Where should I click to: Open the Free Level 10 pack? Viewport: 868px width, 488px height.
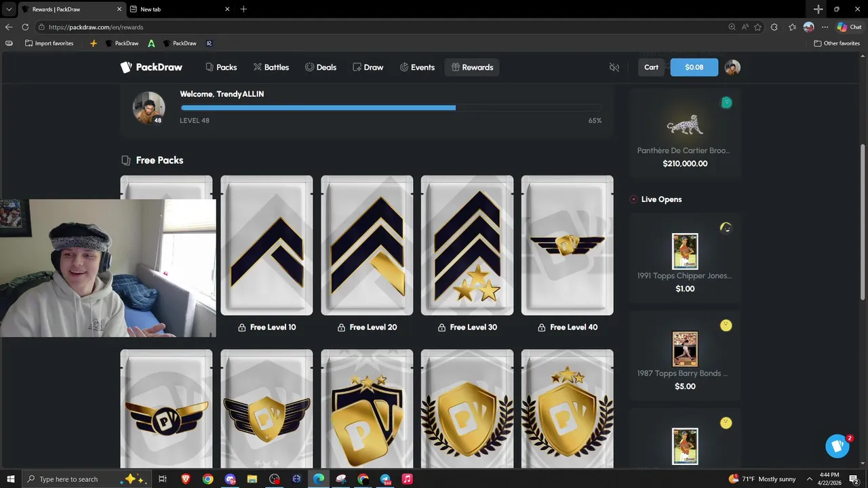pos(267,245)
